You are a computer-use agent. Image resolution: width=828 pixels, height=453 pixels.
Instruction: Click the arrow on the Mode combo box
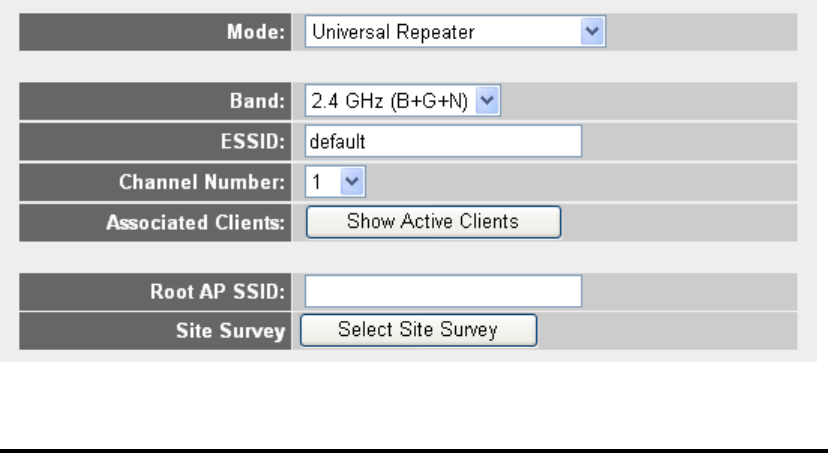pos(596,31)
